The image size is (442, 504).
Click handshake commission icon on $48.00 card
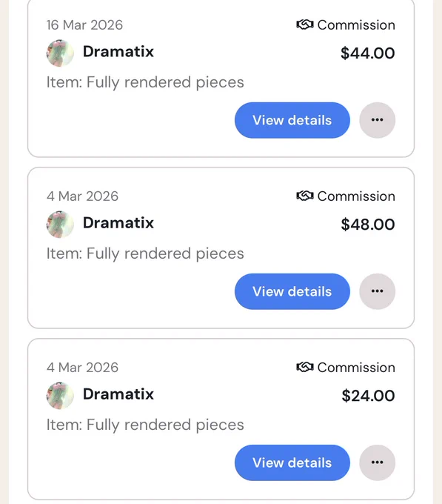(x=305, y=196)
